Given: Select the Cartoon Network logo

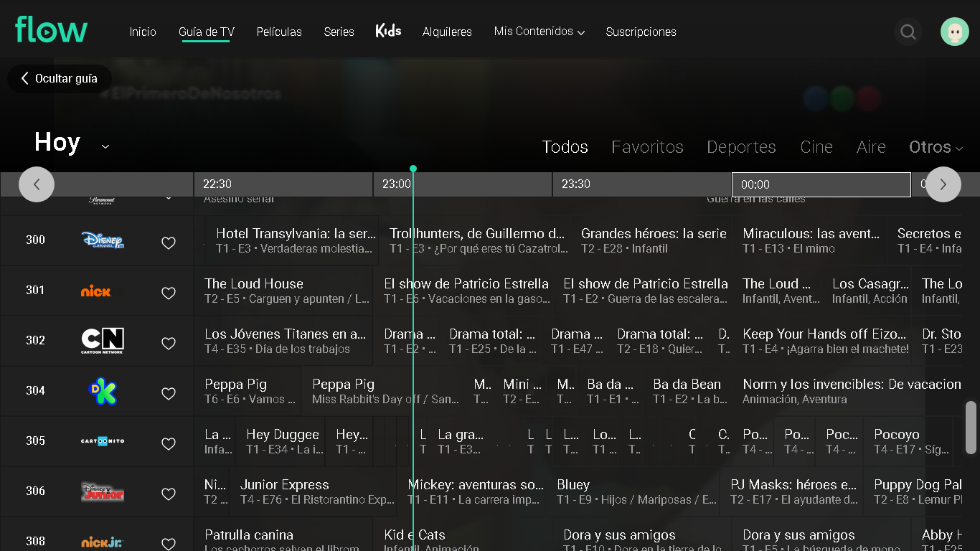Looking at the screenshot, I should pyautogui.click(x=103, y=341).
